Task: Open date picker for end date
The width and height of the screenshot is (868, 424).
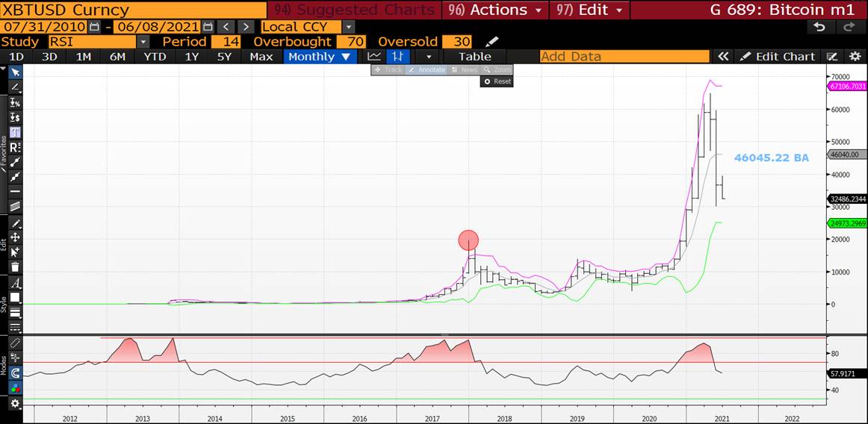Action: point(207,27)
